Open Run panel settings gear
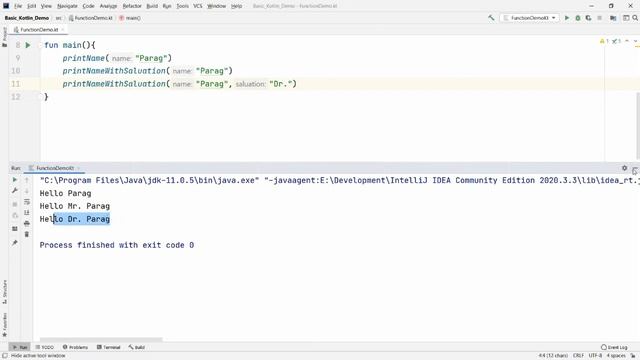640x360 pixels. pyautogui.click(x=624, y=168)
